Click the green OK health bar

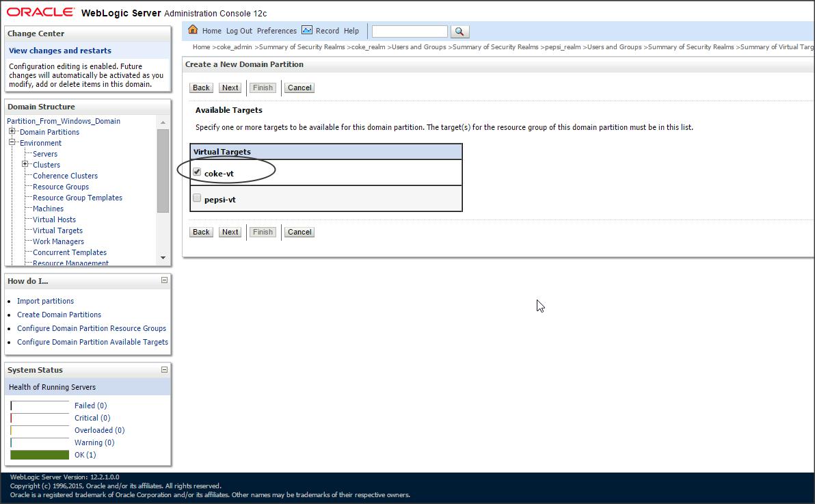(x=40, y=455)
